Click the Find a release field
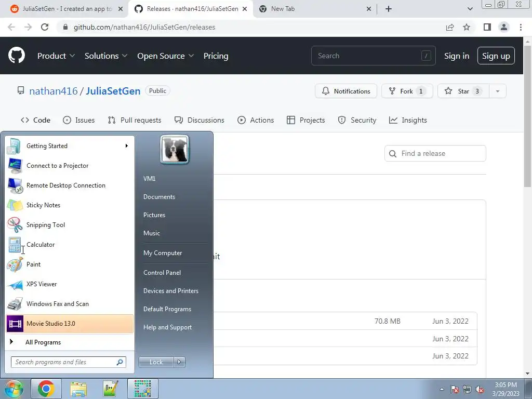The height and width of the screenshot is (399, 532). tap(435, 153)
